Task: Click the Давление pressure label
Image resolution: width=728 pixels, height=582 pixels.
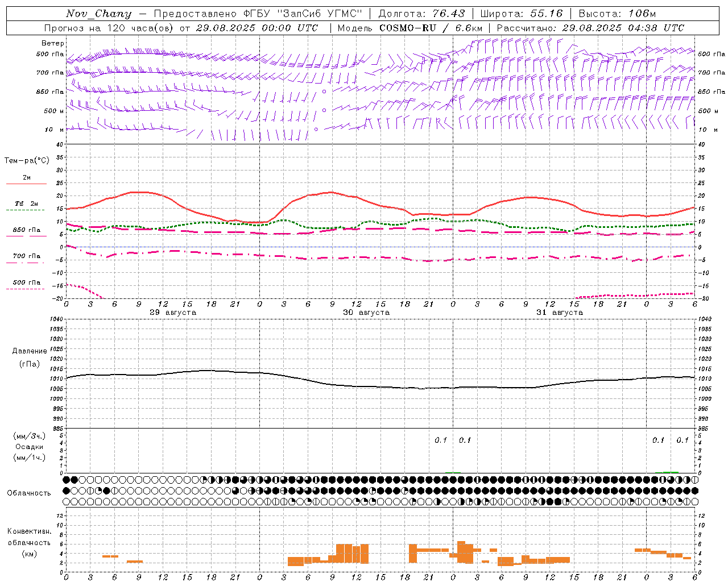Action: 30,351
